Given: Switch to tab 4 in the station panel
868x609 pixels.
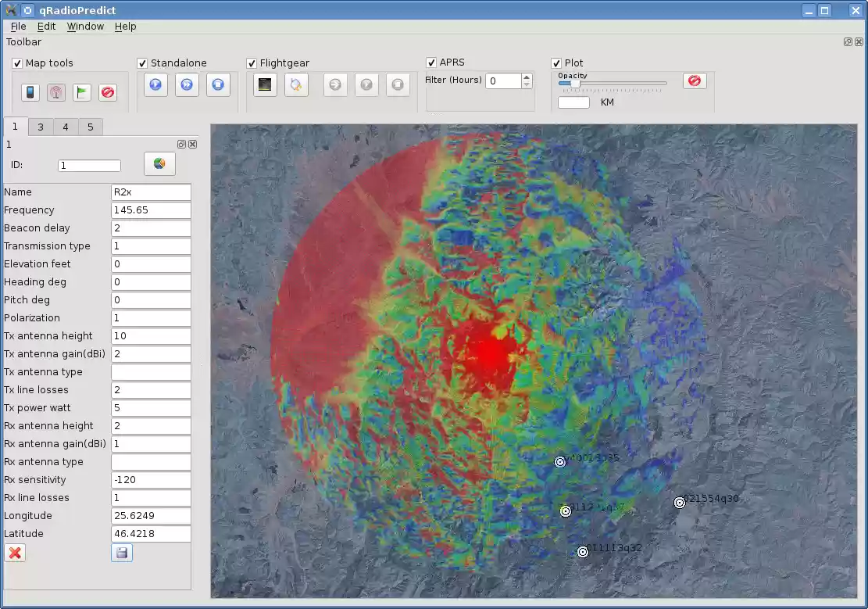Looking at the screenshot, I should 66,126.
